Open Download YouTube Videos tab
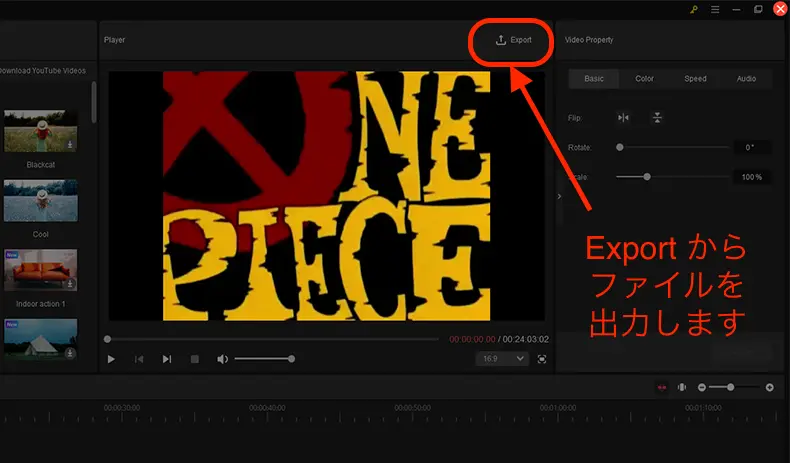790x463 pixels. [x=43, y=71]
